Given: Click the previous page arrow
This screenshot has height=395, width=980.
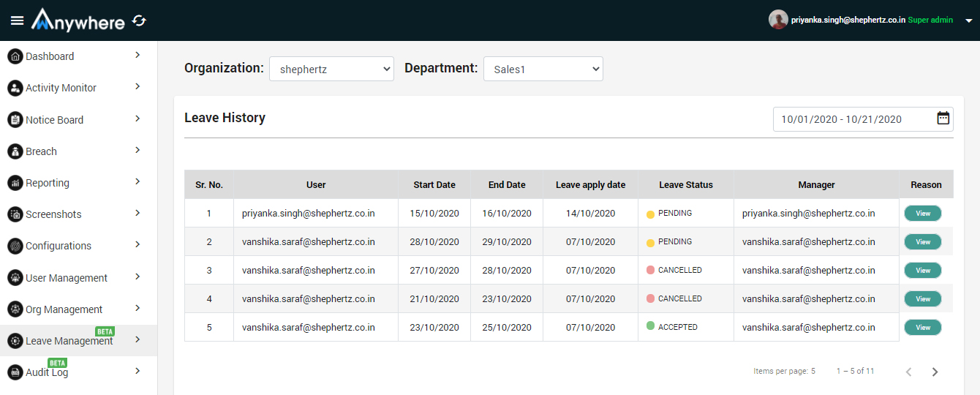Looking at the screenshot, I should pyautogui.click(x=908, y=372).
